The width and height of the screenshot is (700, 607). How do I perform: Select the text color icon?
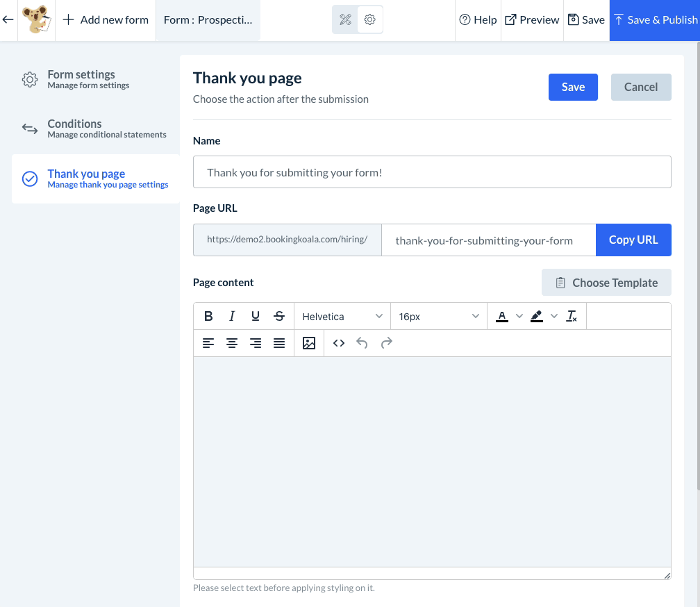[502, 317]
